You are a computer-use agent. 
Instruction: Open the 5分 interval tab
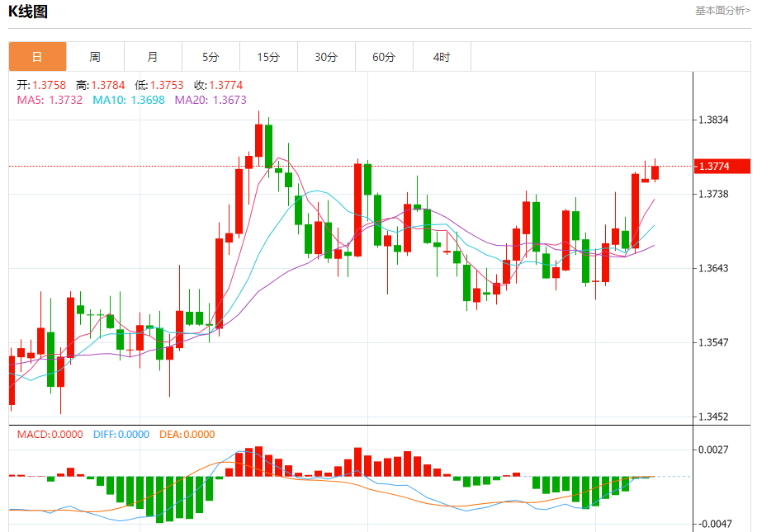tap(211, 57)
